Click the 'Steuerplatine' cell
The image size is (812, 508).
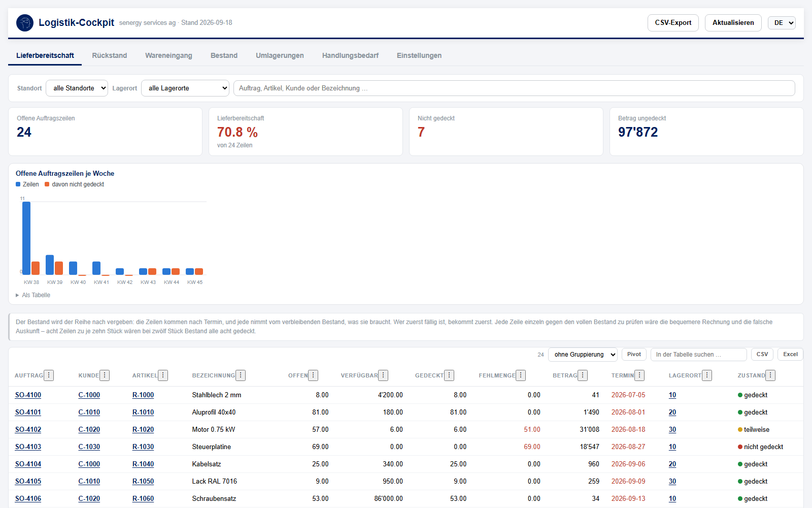click(x=212, y=447)
